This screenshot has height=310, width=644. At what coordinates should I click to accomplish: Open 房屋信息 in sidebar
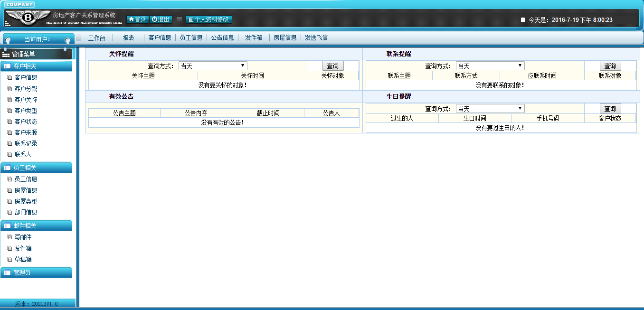pos(26,190)
